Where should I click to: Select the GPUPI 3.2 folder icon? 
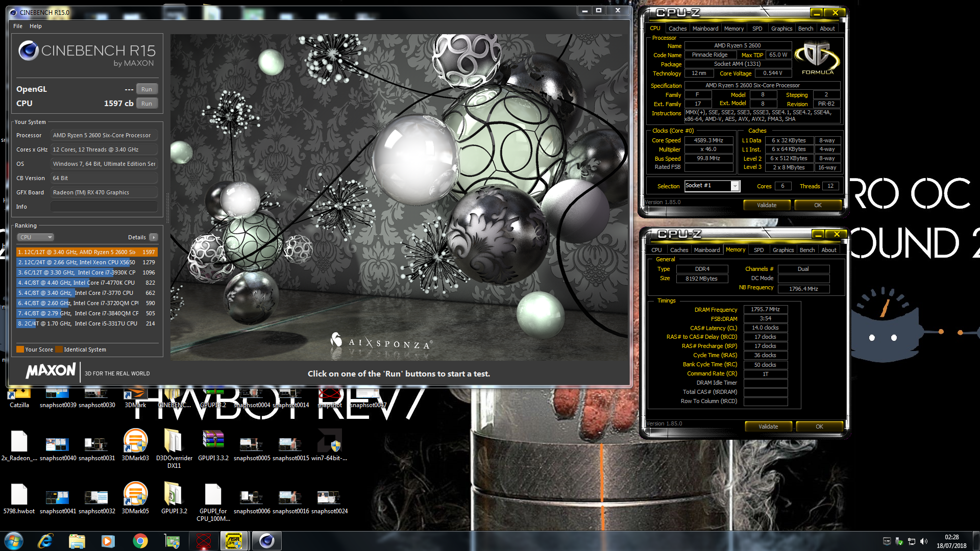click(174, 498)
